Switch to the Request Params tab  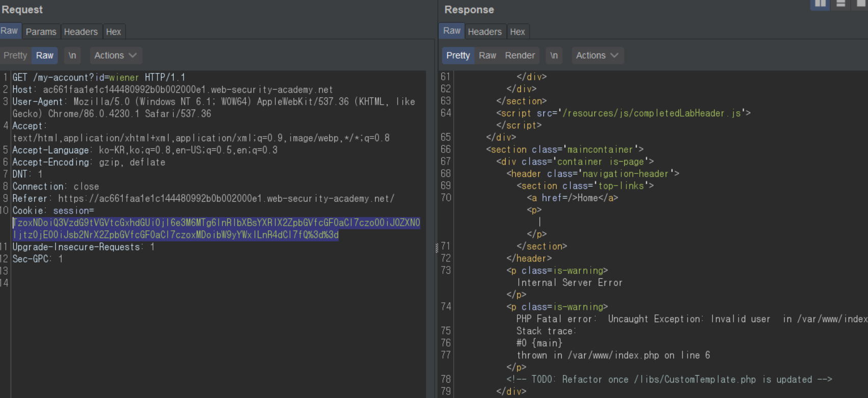pos(41,32)
